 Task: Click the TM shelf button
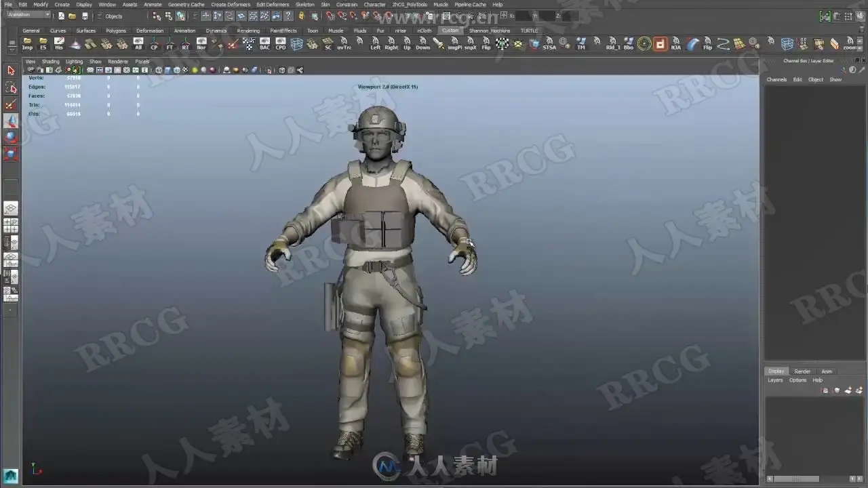pyautogui.click(x=581, y=44)
